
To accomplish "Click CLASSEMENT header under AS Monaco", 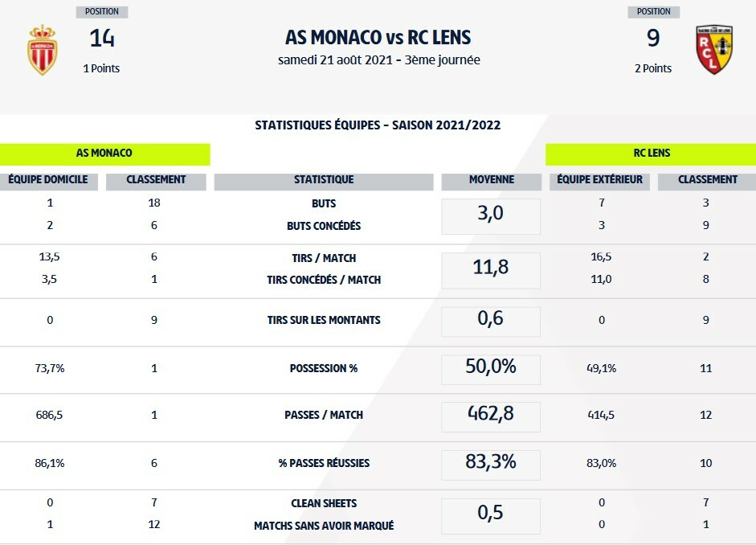I will pyautogui.click(x=156, y=180).
